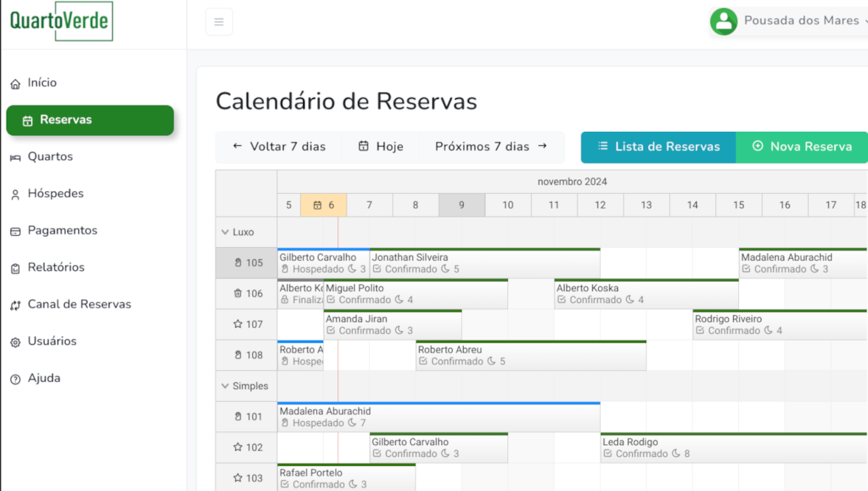Open Hóspedes via its person icon

pos(15,193)
